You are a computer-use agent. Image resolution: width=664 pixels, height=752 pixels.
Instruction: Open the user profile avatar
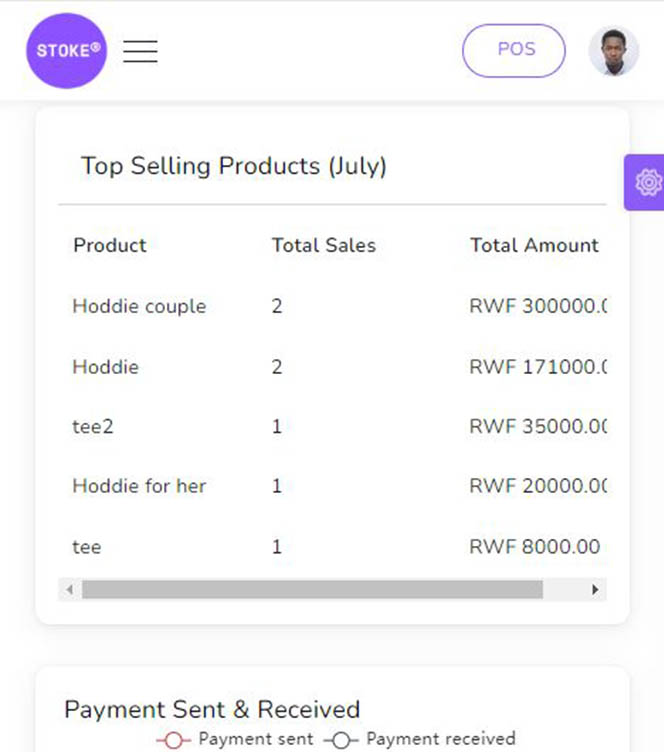(614, 51)
